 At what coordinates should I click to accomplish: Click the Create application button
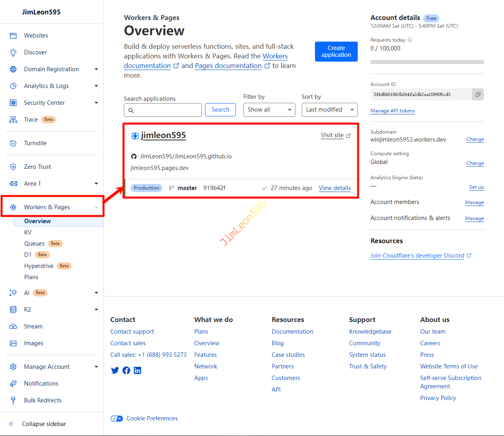336,52
